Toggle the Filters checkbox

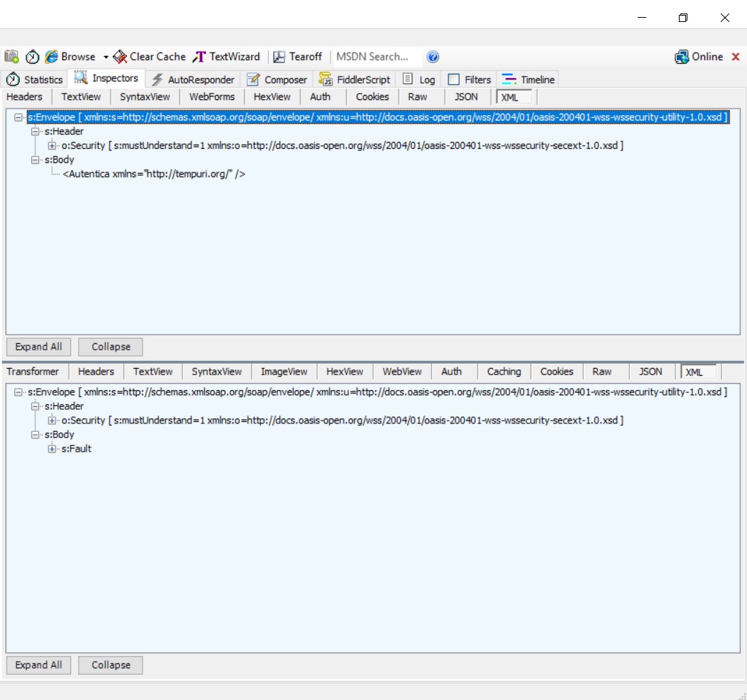pos(453,79)
